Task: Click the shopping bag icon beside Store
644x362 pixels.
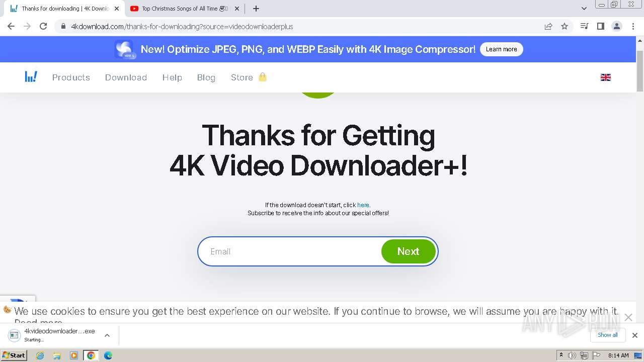Action: pyautogui.click(x=262, y=77)
